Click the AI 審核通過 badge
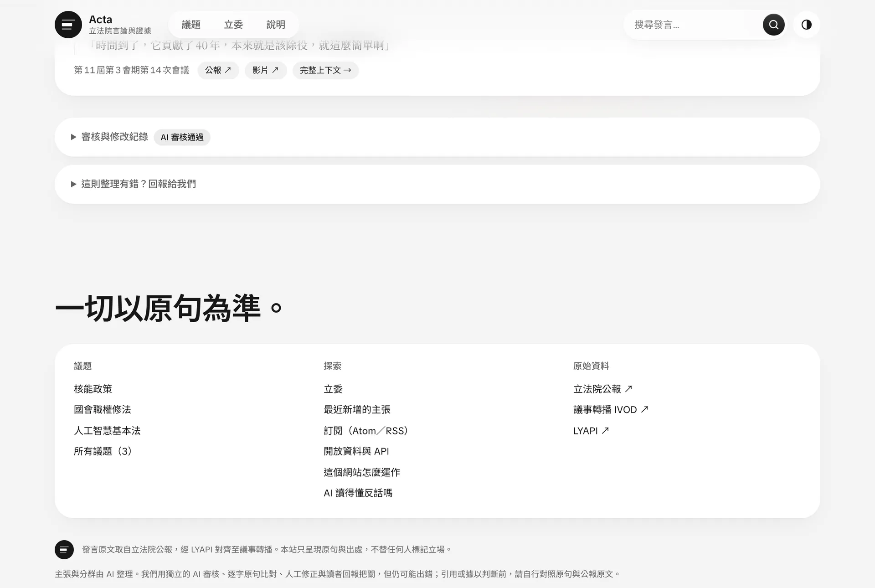 (x=182, y=137)
